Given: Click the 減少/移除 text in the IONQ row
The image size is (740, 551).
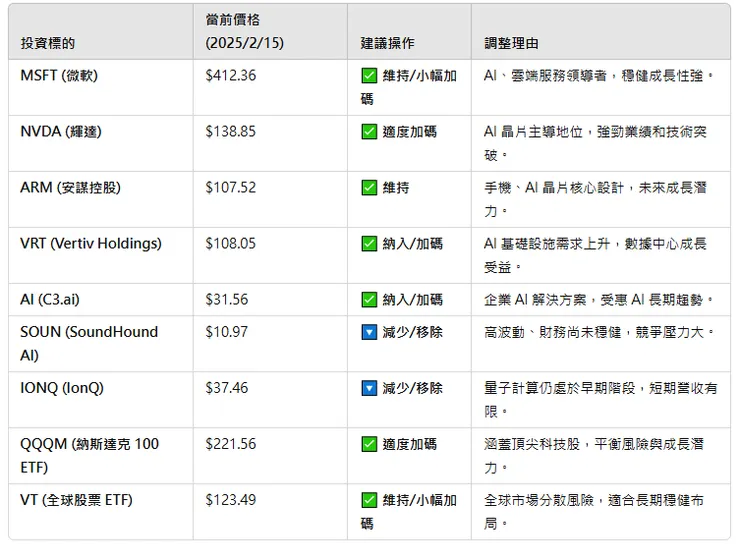Looking at the screenshot, I should [x=412, y=387].
